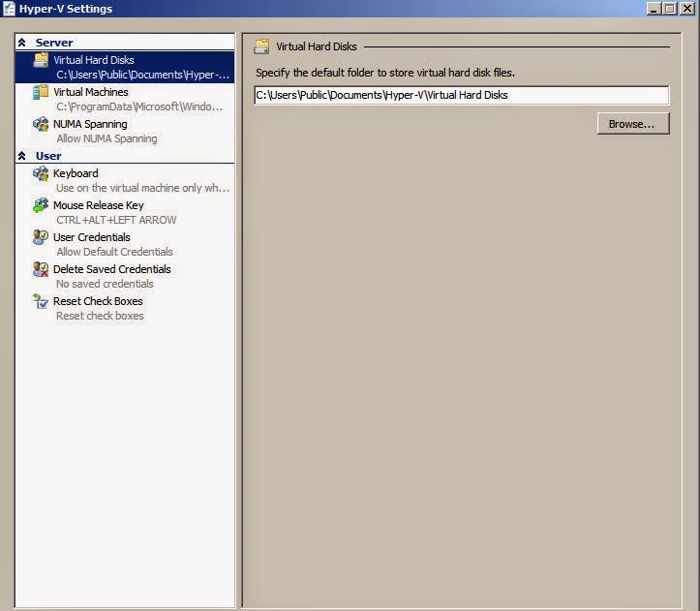
Task: Open User Credentials setting
Action: coord(125,244)
